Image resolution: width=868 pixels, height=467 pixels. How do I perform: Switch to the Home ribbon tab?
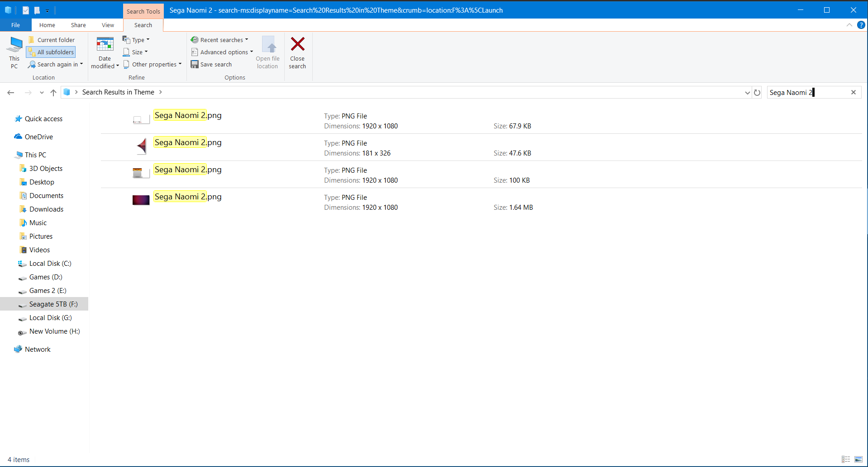[x=47, y=25]
